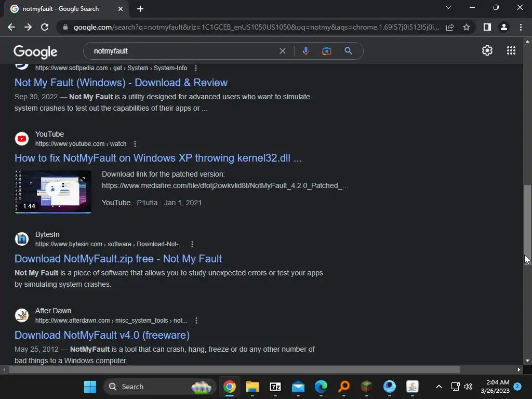Viewport: 532px width, 399px height.
Task: Click the vertical page scrollbar thumb
Action: [527, 224]
